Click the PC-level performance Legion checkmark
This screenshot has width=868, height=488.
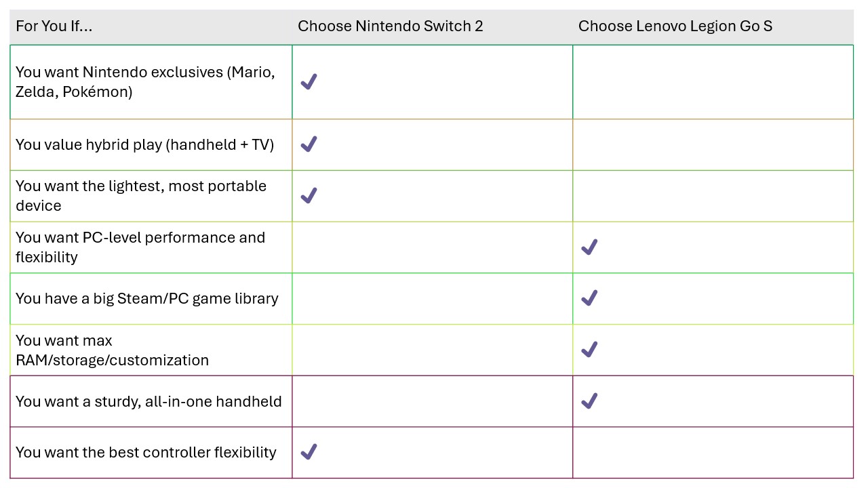point(589,247)
